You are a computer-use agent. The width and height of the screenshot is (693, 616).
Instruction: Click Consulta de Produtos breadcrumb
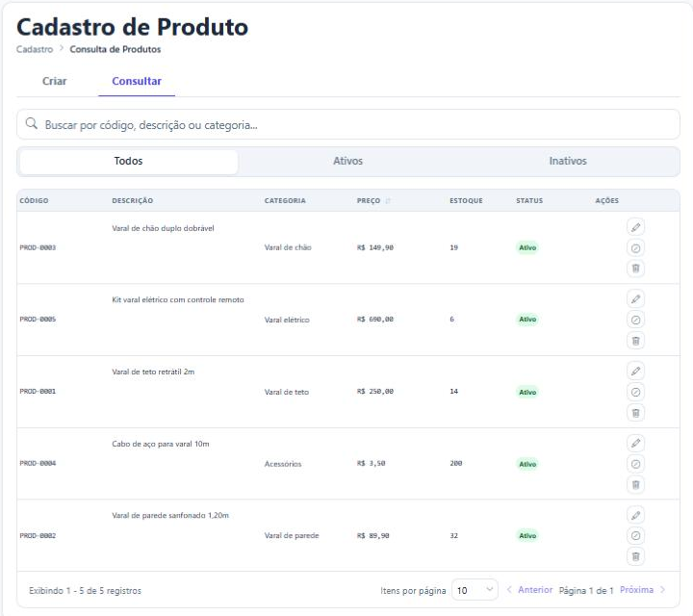(115, 49)
